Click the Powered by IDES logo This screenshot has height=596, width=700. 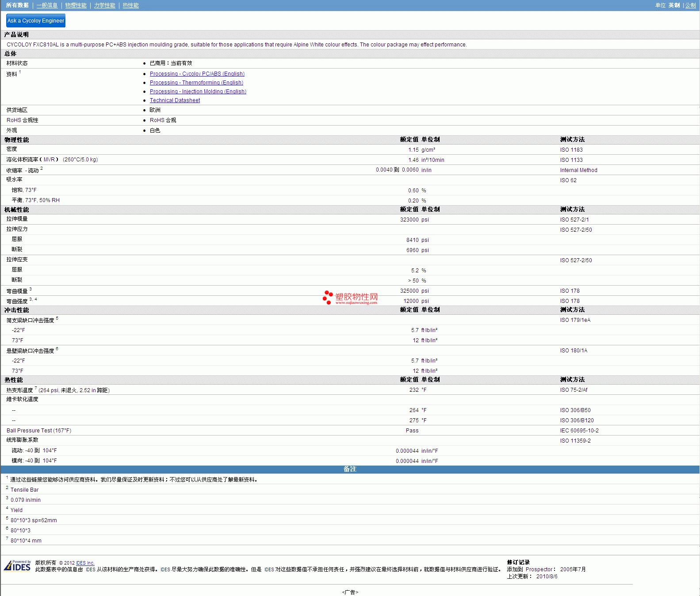coord(18,565)
